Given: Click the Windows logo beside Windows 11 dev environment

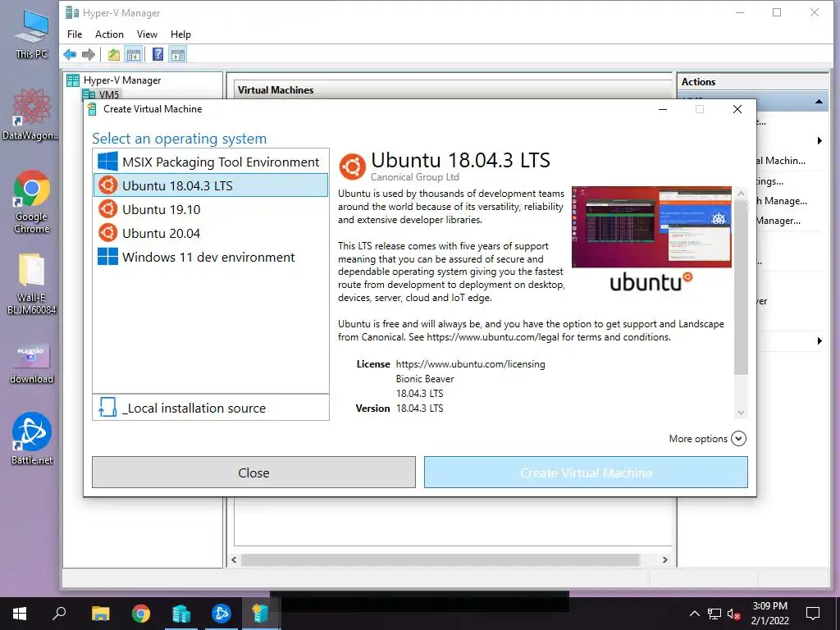Looking at the screenshot, I should click(107, 257).
